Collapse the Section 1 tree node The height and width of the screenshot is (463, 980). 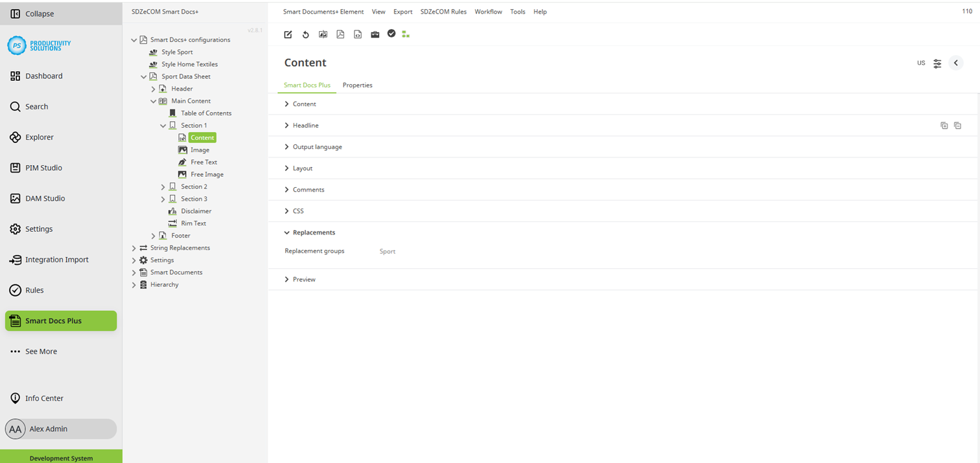click(x=163, y=125)
